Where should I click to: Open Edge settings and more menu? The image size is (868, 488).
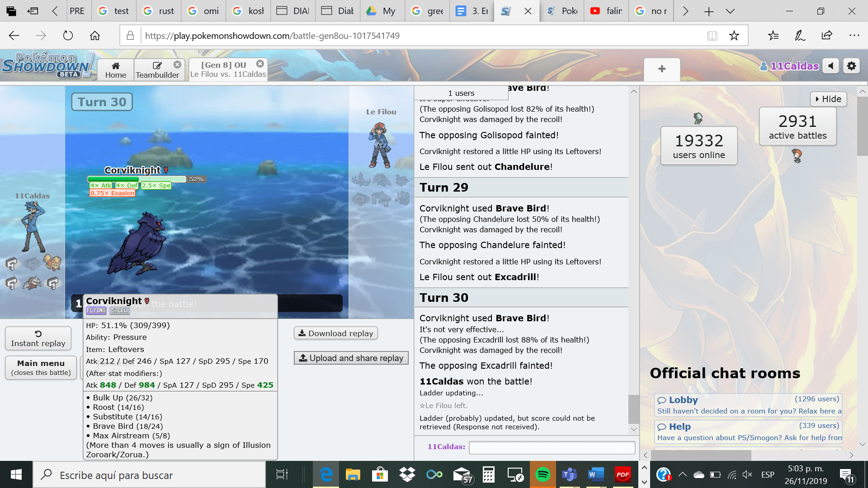pos(854,36)
